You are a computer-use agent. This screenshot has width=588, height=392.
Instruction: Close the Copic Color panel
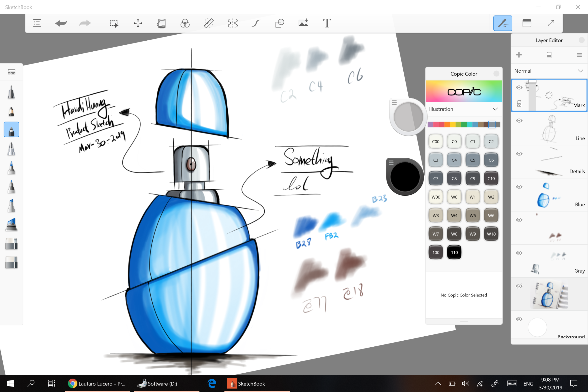496,74
